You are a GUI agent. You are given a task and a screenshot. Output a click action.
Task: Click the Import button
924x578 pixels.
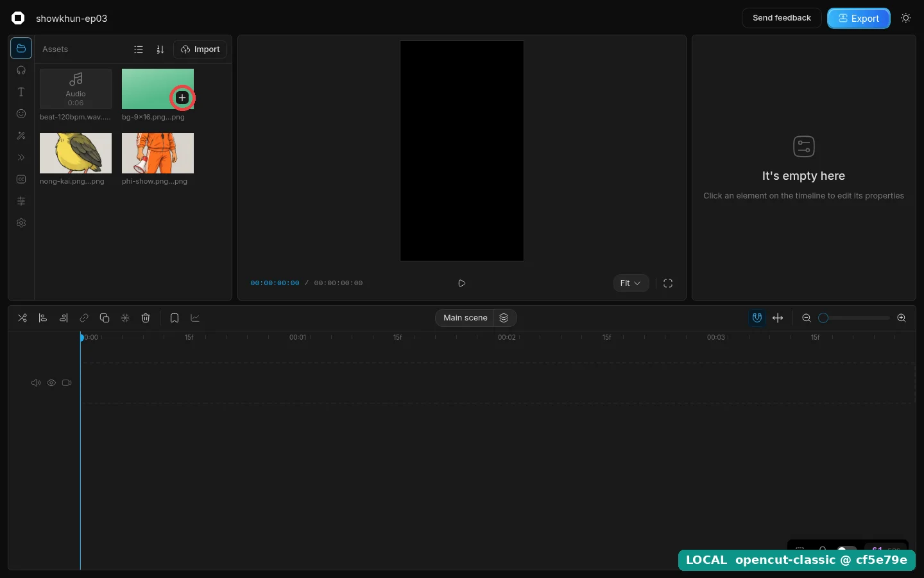pos(200,49)
